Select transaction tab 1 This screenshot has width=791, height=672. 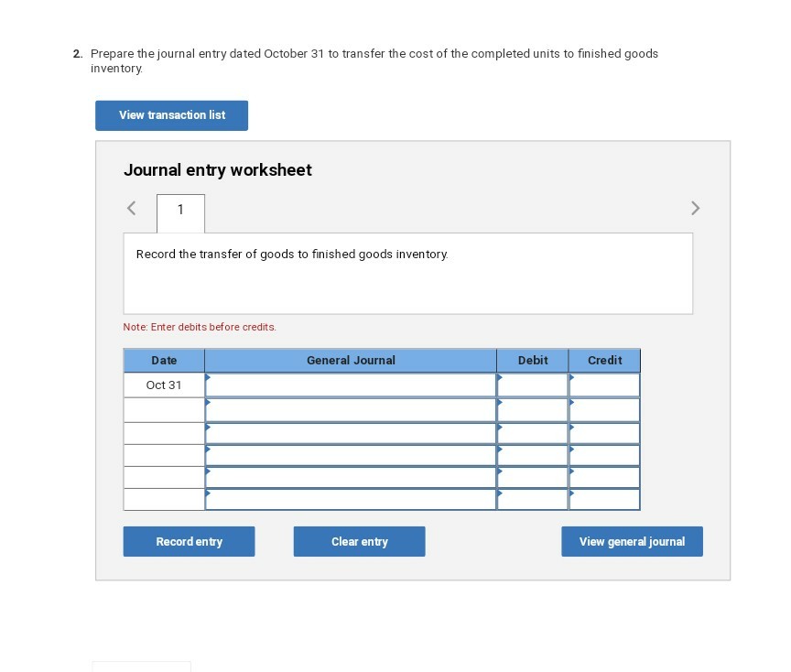coord(180,210)
